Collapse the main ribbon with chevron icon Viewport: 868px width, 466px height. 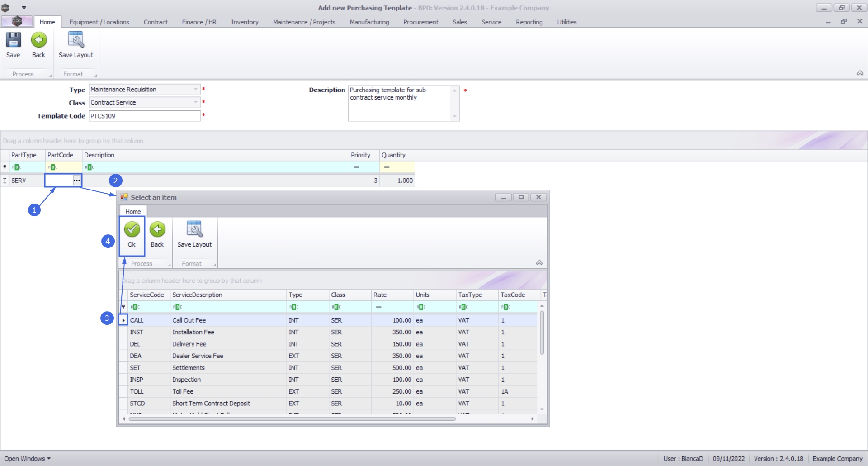click(x=860, y=73)
